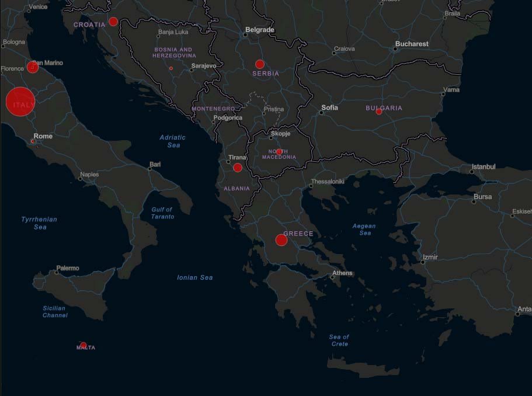532x396 pixels.
Task: Click the large red circle over Italy
Action: pos(20,102)
